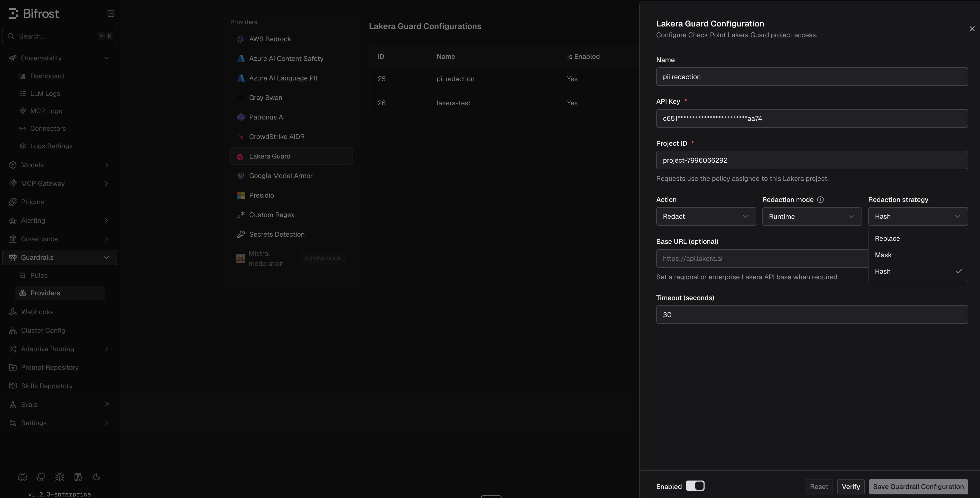Click the API Key input field

click(812, 118)
